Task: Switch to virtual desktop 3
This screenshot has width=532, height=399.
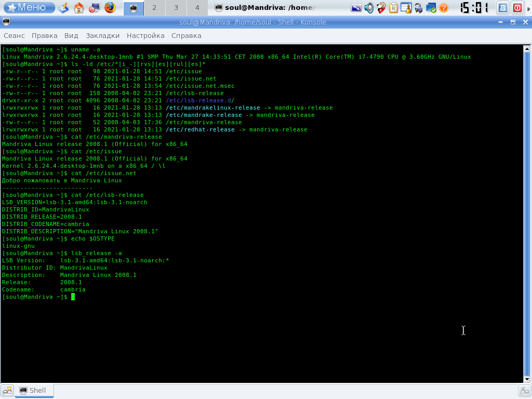Action: (x=176, y=8)
